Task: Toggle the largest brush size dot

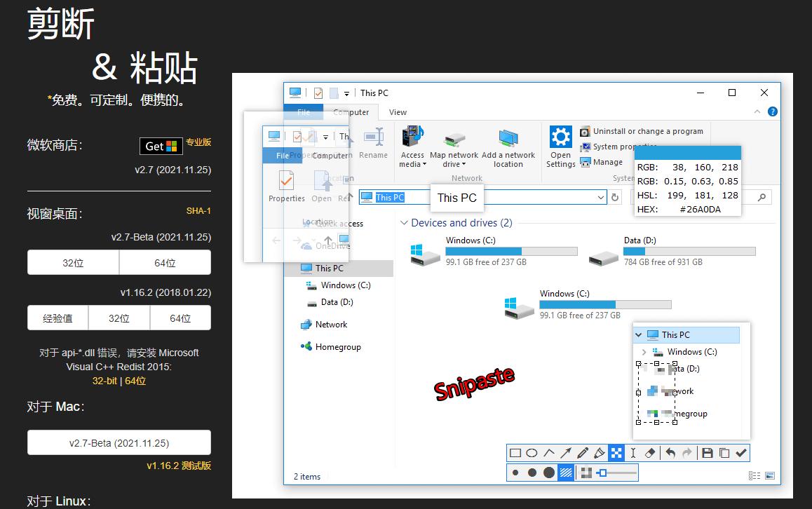Action: tap(548, 472)
